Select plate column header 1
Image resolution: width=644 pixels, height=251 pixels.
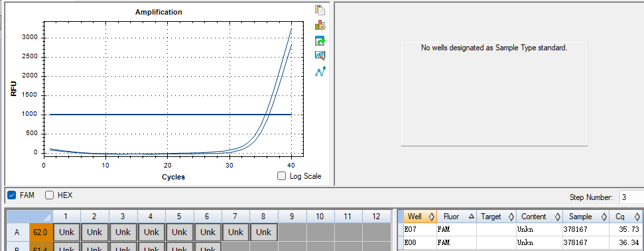click(x=66, y=216)
